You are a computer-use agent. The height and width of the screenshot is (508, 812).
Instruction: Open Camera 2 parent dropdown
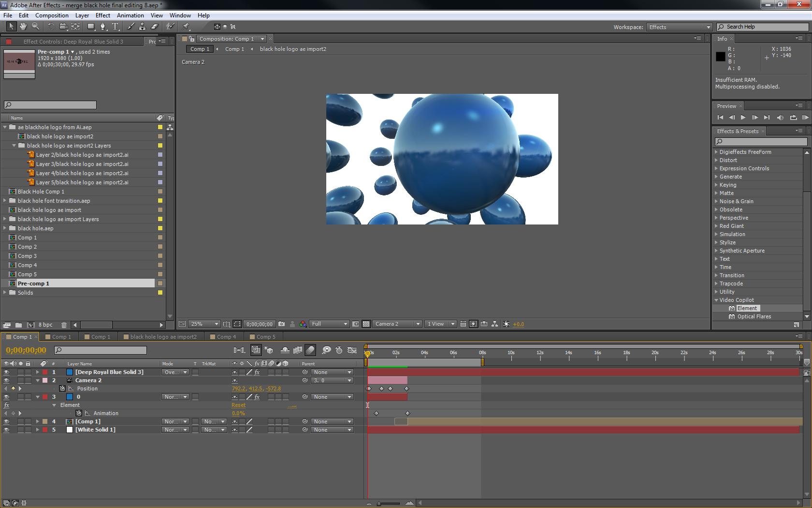(332, 380)
